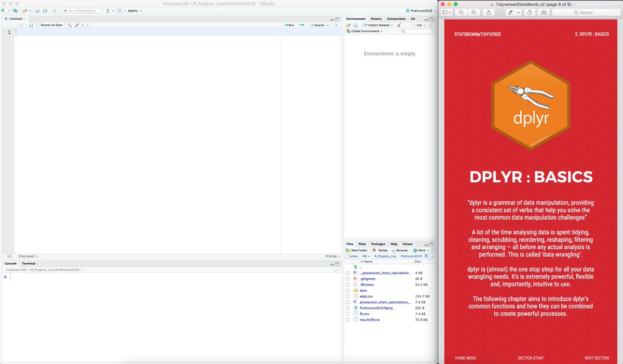Click the version control (Git) toolbar icon

107,10
